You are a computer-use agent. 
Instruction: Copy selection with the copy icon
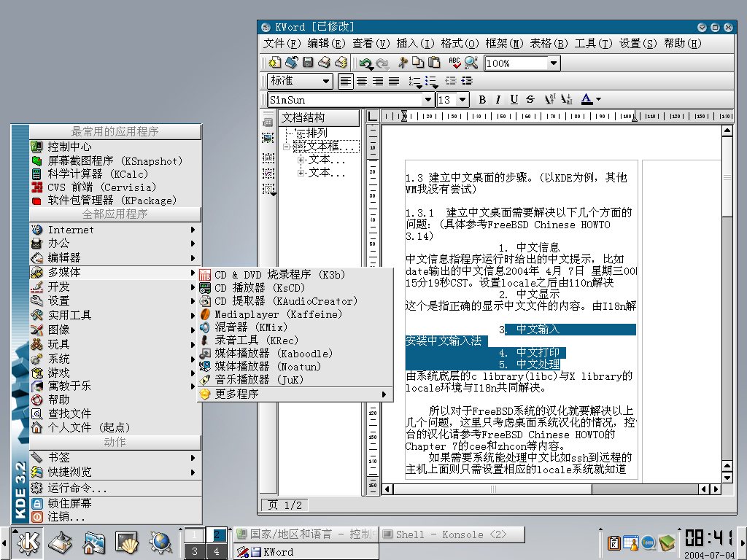coord(418,63)
